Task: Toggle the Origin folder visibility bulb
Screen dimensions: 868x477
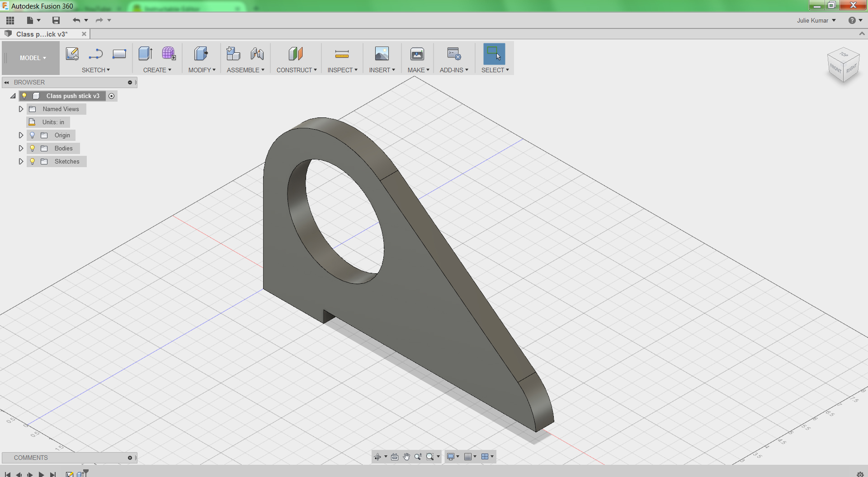Action: click(32, 135)
